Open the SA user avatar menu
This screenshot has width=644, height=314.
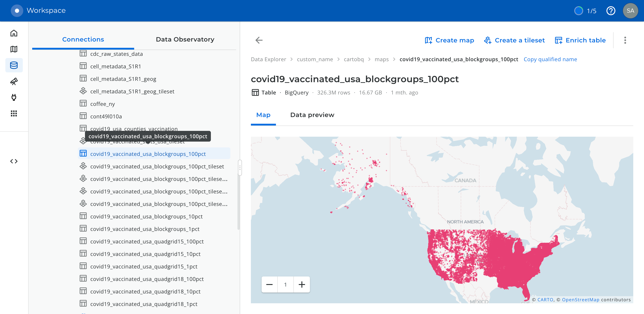[630, 11]
